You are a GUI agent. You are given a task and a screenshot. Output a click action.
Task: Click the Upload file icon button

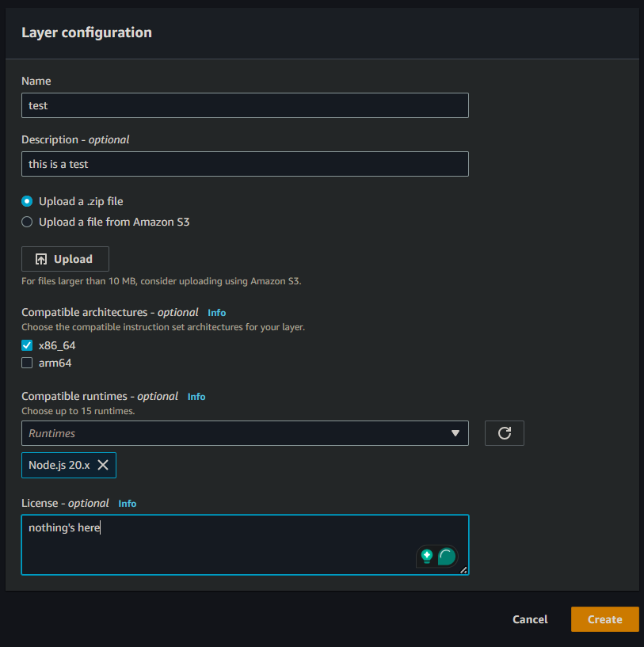42,259
